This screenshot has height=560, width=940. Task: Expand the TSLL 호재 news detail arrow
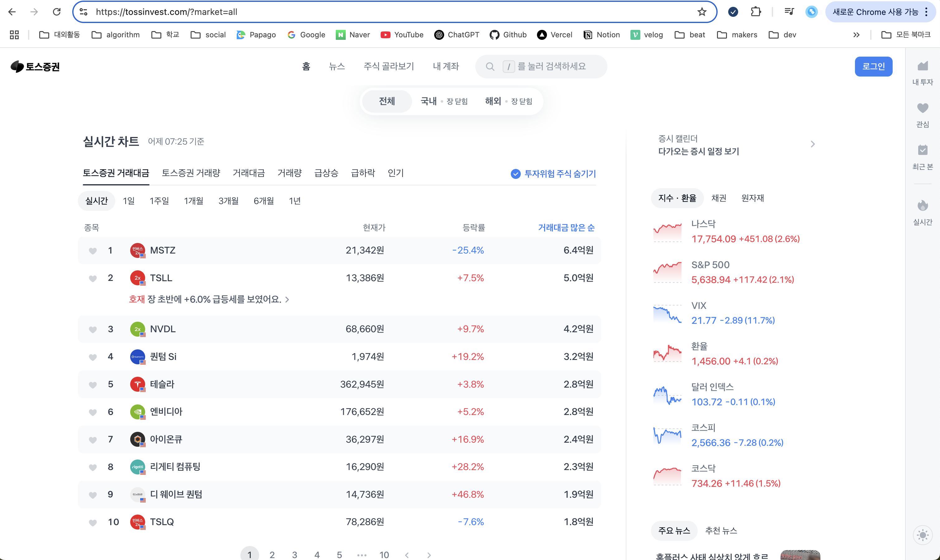point(287,299)
